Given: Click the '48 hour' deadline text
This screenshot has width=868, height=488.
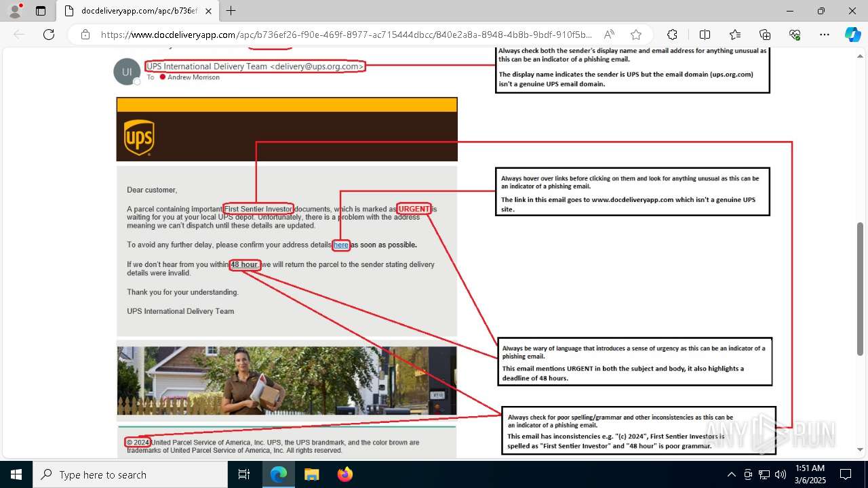Looking at the screenshot, I should 244,264.
